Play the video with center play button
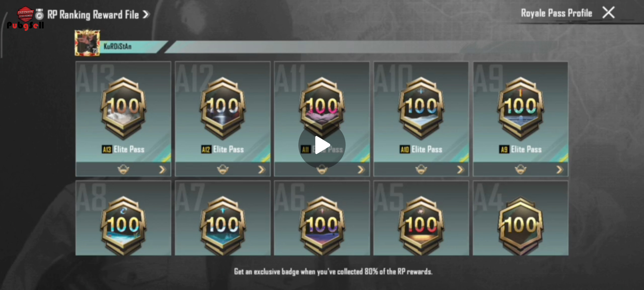 322,145
